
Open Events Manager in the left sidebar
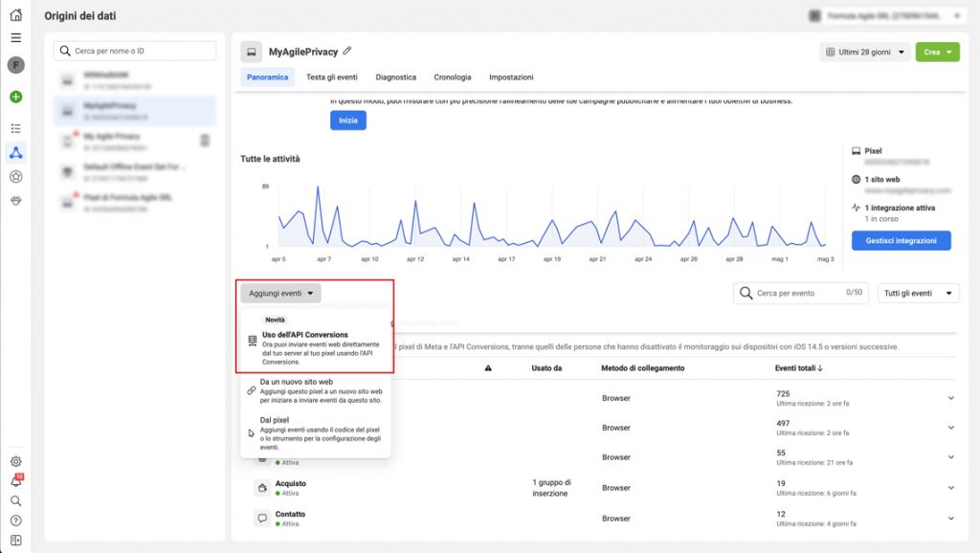tap(14, 151)
